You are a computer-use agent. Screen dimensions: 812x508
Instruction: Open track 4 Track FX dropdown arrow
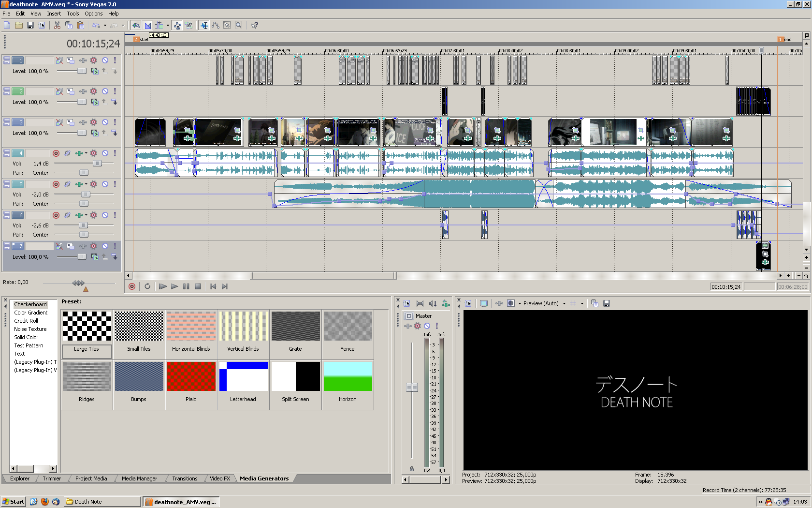tap(86, 153)
